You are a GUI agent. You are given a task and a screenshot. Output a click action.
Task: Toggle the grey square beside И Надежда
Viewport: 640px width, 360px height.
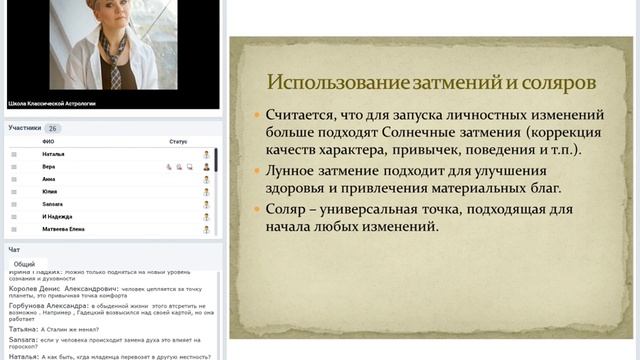click(14, 217)
